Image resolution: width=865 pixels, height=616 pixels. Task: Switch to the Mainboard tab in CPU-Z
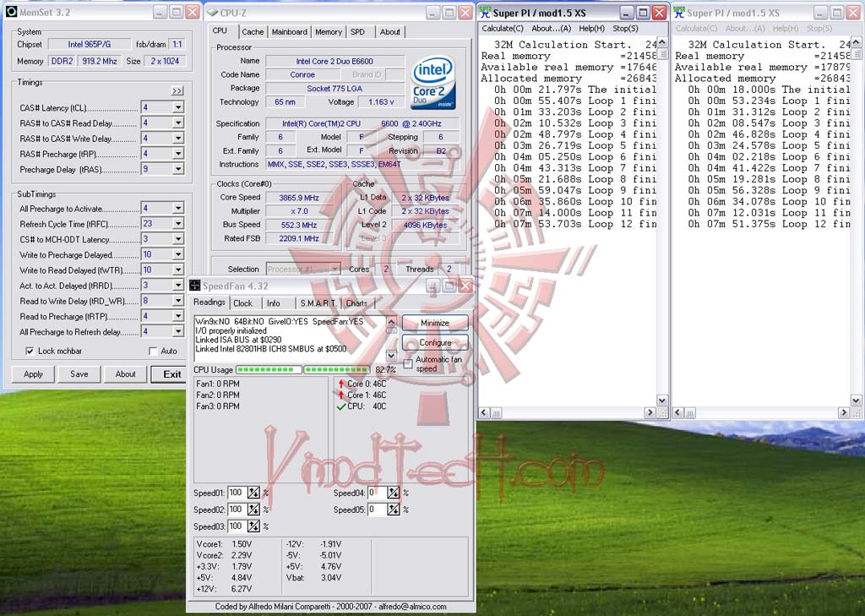[289, 32]
